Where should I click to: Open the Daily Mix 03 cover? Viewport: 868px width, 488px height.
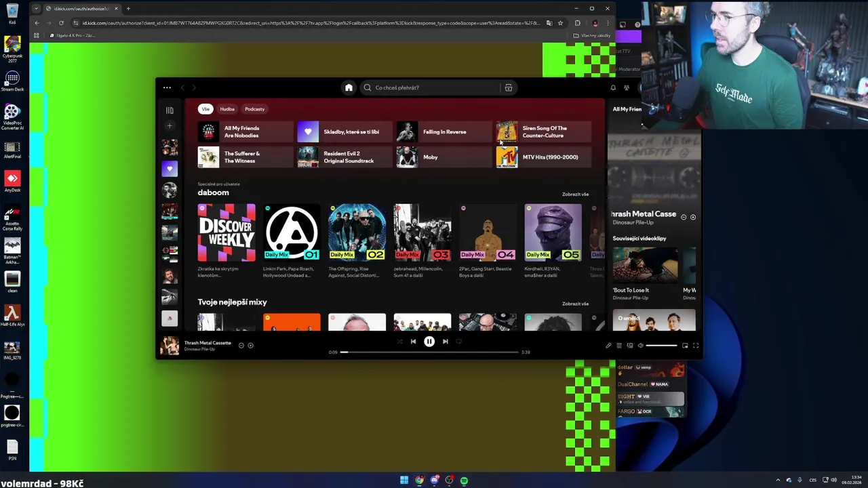pos(422,232)
